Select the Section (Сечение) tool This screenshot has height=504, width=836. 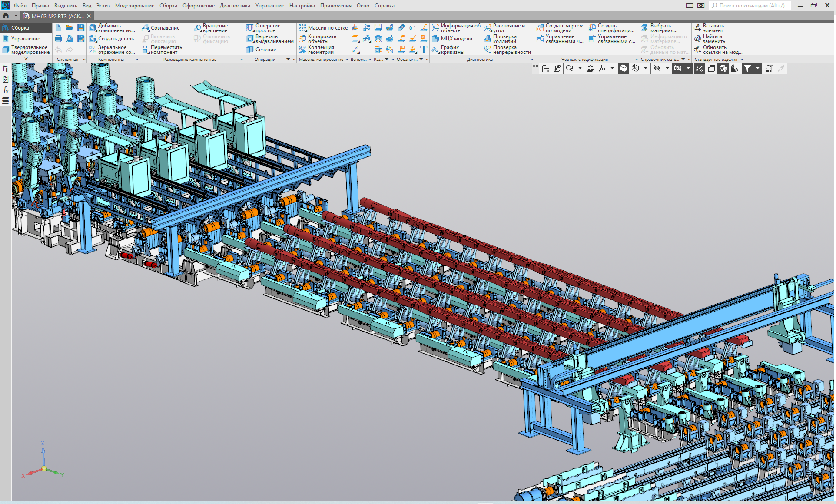pos(265,50)
